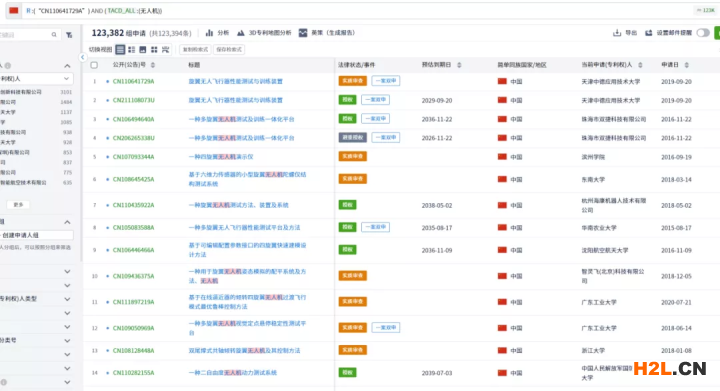Viewport: 720px width, 391px height.
Task: Select applicant entry with count 1484
Action: [x=36, y=102]
